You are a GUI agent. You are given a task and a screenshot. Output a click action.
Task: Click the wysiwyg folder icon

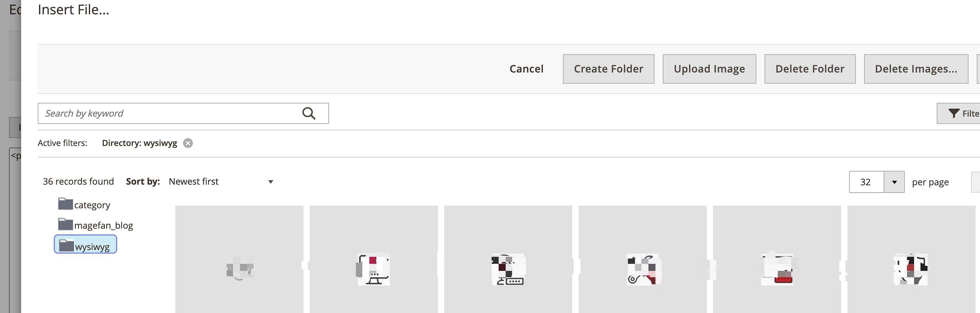pos(67,245)
